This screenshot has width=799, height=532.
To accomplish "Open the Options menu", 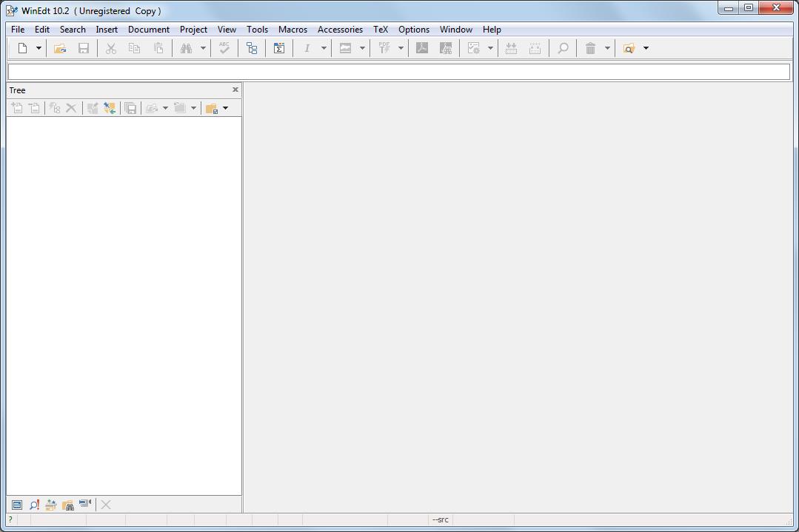I will pos(414,30).
